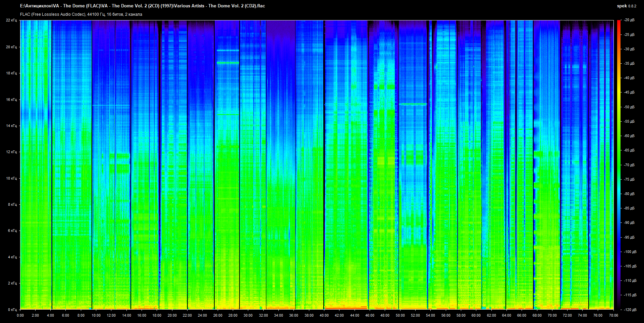Click the -70 дБ scale label
The image size is (644, 323).
629,165
